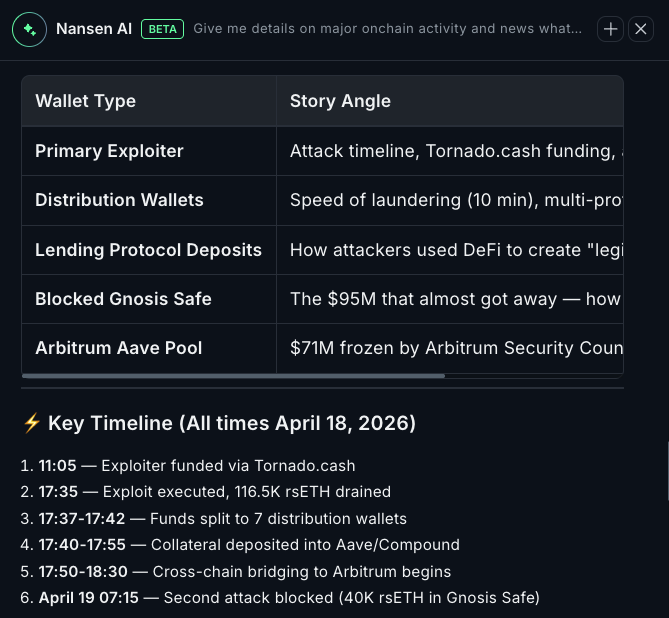Click the Story Angle column header
669x618 pixels.
[450, 101]
